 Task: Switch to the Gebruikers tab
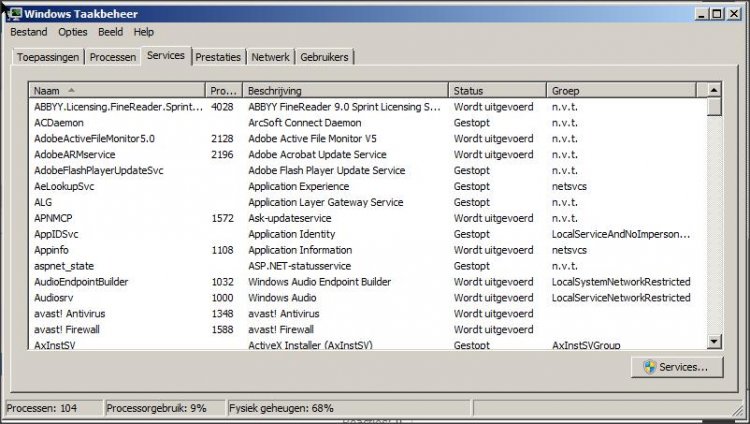324,57
